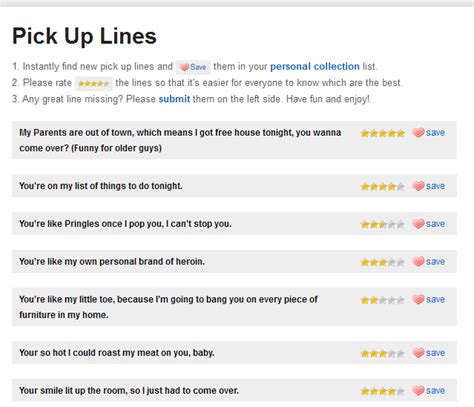Select the 'Your smile lit up the room' line text
Screen dimensions: 474x407
pyautogui.click(x=129, y=390)
